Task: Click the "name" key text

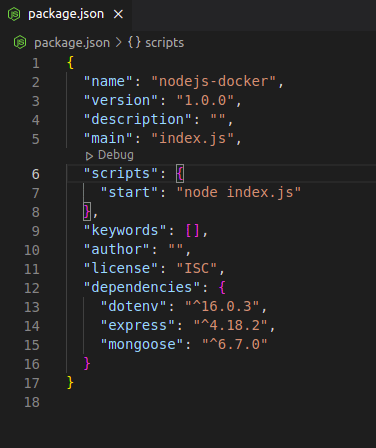Action: click(x=108, y=82)
